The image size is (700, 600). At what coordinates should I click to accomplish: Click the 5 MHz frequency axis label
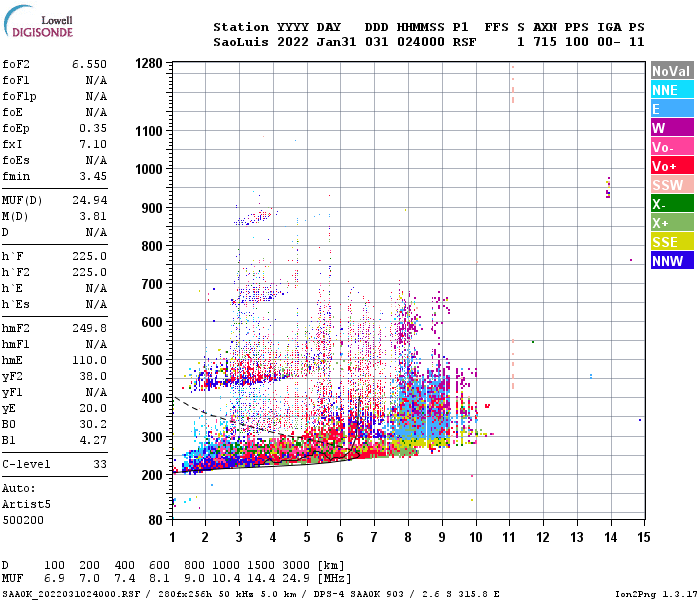click(307, 537)
